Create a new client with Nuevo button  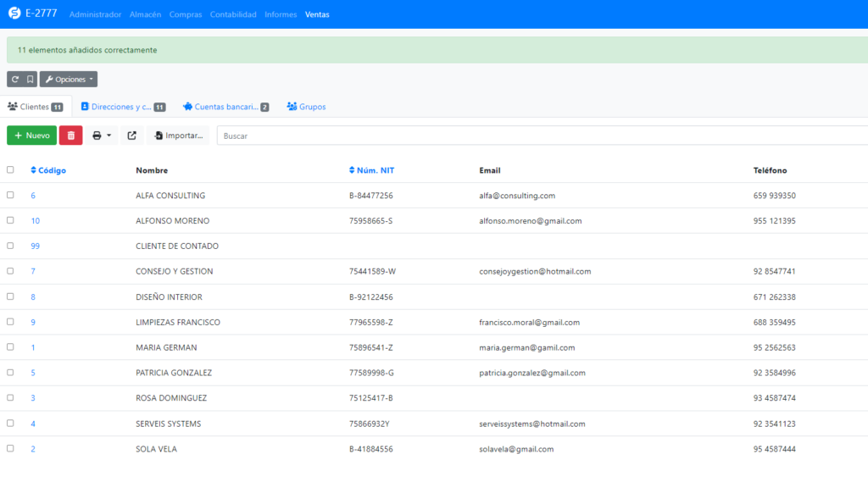coord(32,136)
